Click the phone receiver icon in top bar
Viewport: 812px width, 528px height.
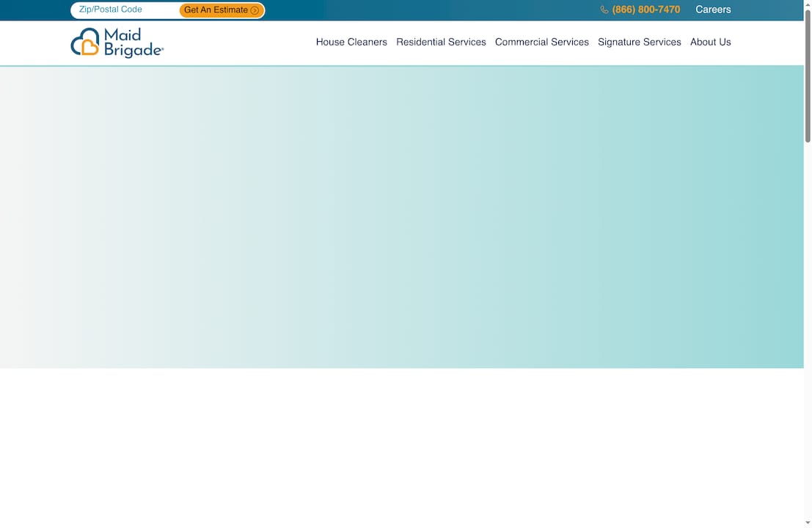pyautogui.click(x=603, y=10)
